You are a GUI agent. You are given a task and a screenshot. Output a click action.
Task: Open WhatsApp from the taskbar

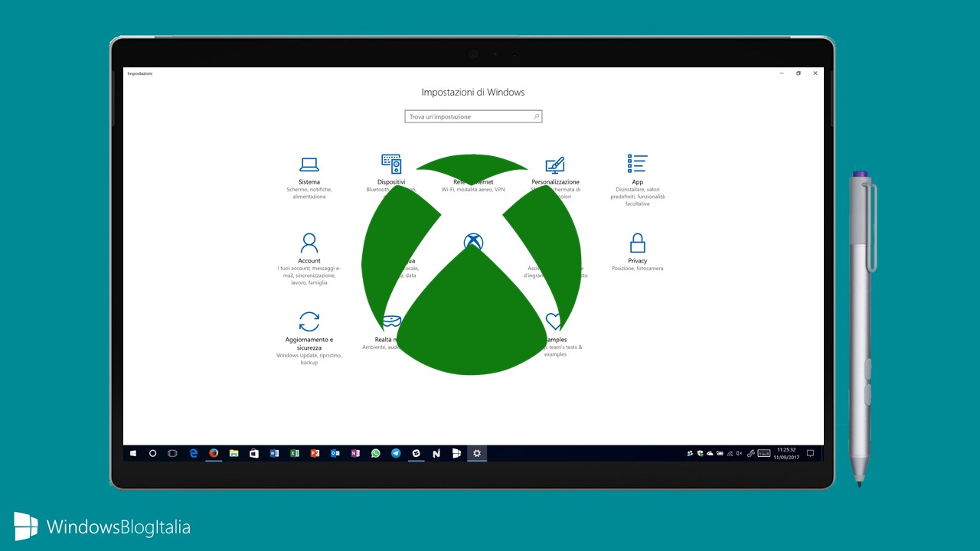[376, 453]
